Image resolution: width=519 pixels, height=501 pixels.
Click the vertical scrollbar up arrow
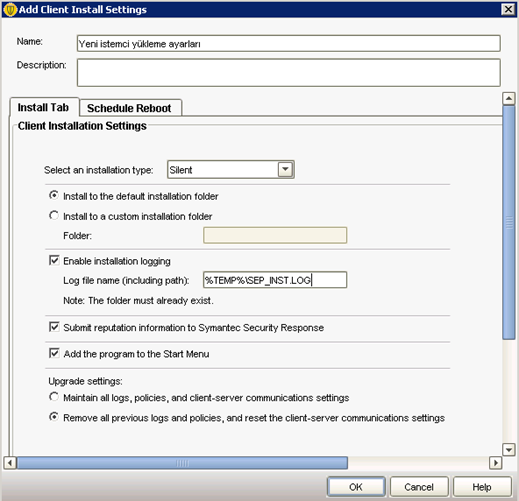point(509,98)
